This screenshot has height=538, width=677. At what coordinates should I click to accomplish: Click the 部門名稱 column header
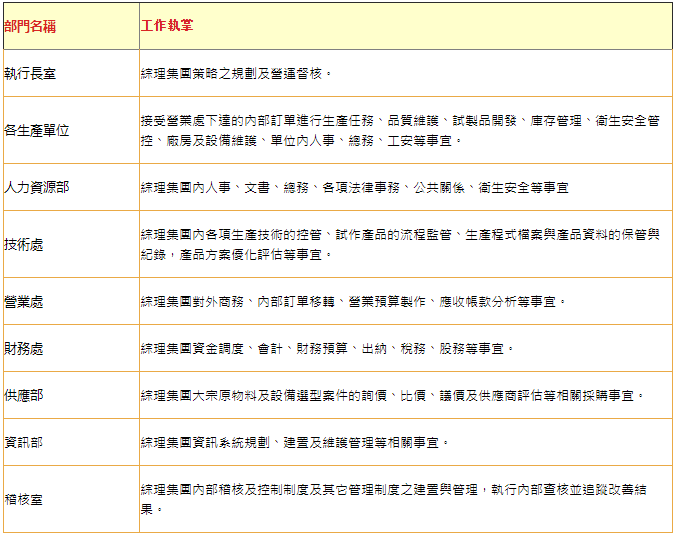(x=30, y=26)
